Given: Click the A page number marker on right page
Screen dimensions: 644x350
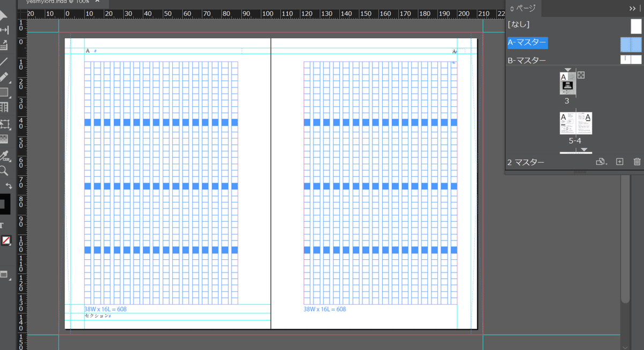Looking at the screenshot, I should click(455, 52).
